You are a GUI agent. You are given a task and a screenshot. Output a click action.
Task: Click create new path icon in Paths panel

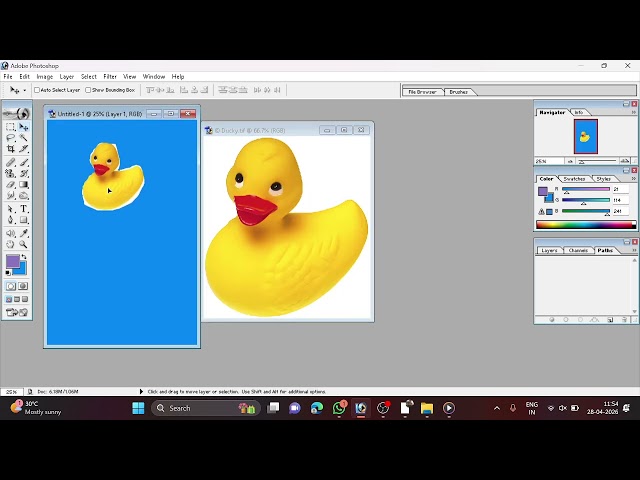click(610, 320)
